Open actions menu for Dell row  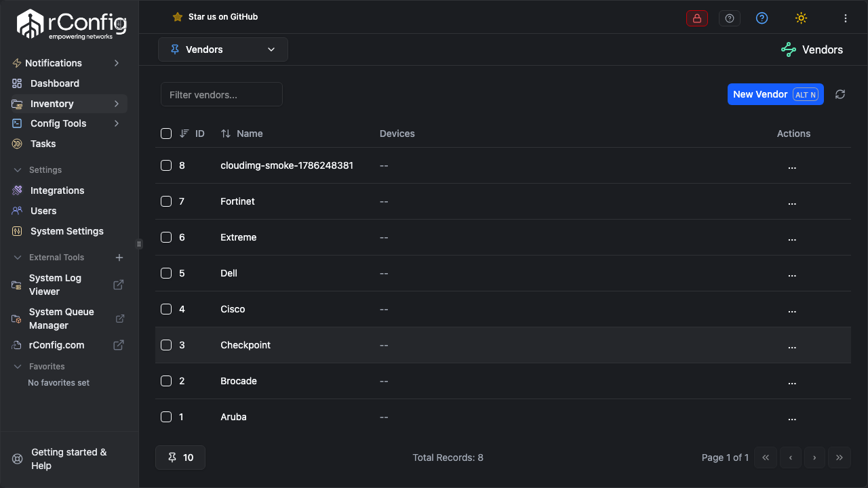pos(792,274)
